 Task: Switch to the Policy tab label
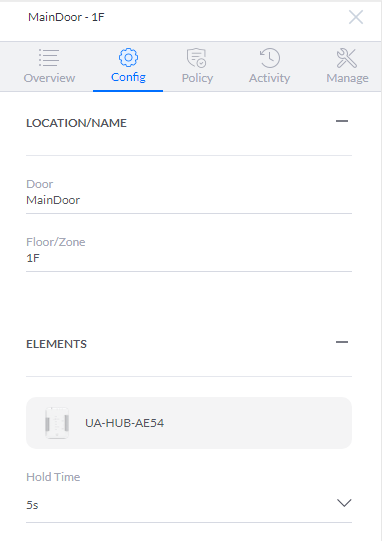(x=197, y=78)
